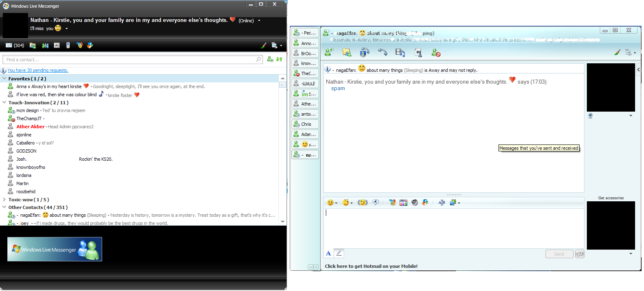Open the color scheme paintbrush in main Messenger window
The width and height of the screenshot is (644, 291).
tap(263, 45)
